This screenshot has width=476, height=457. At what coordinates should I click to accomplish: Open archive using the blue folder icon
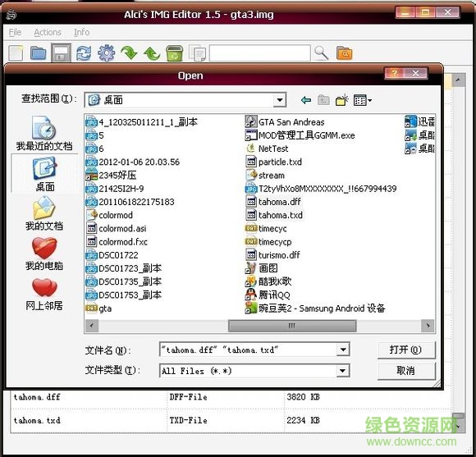coord(39,53)
